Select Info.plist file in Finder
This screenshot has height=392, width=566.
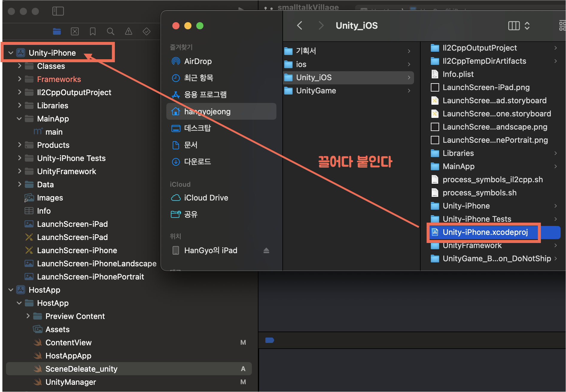pos(495,74)
